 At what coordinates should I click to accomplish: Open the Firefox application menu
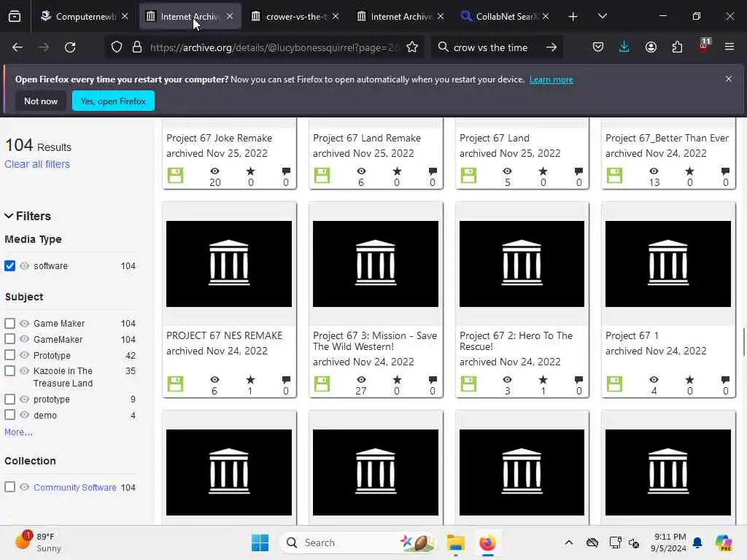tap(729, 47)
